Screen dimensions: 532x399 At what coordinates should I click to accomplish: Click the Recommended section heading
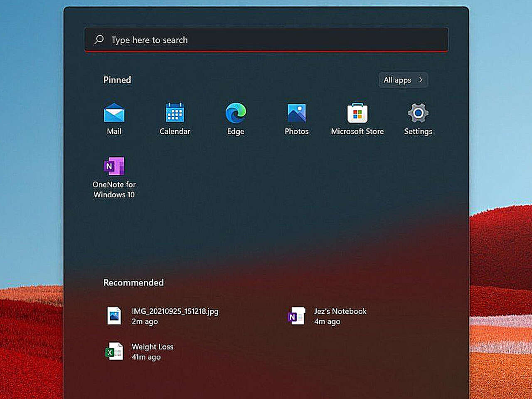(133, 283)
